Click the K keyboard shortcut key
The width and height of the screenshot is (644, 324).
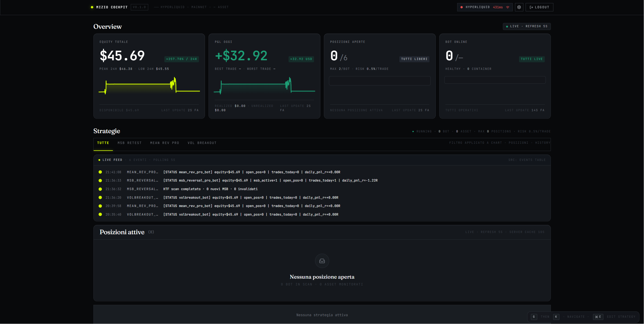556,317
